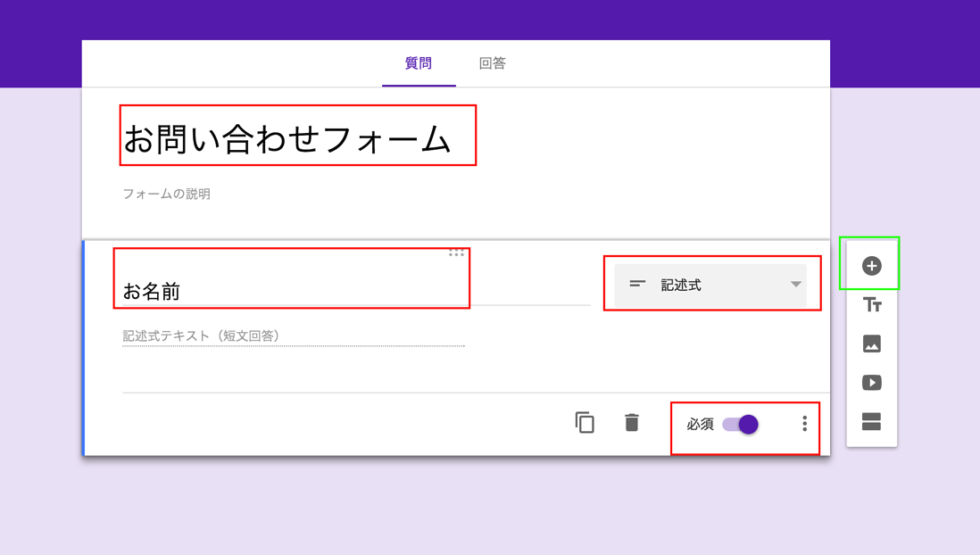This screenshot has width=980, height=555.
Task: Switch to the 質問 tab
Action: [418, 63]
